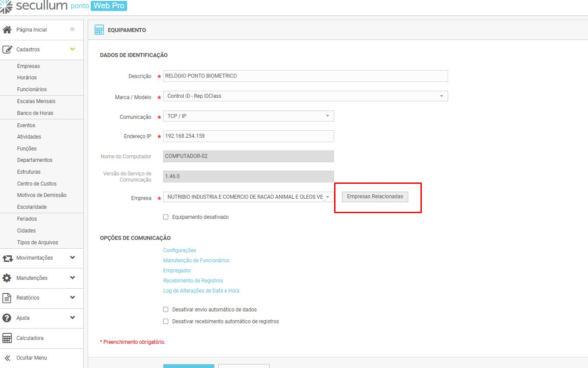Click the Ajuda question mark icon
The width and height of the screenshot is (588, 368).
pyautogui.click(x=7, y=318)
